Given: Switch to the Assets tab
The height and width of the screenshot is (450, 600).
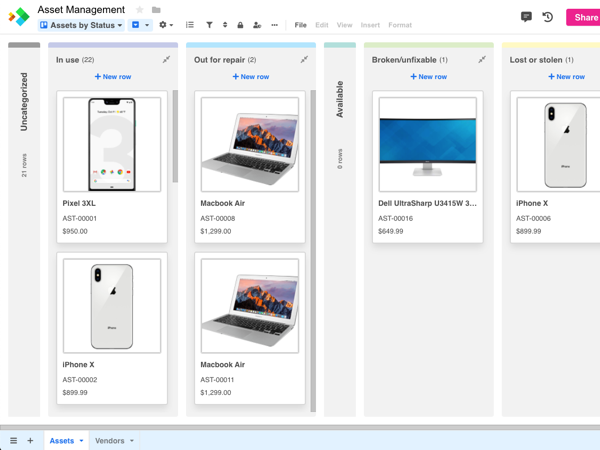Looking at the screenshot, I should tap(62, 441).
